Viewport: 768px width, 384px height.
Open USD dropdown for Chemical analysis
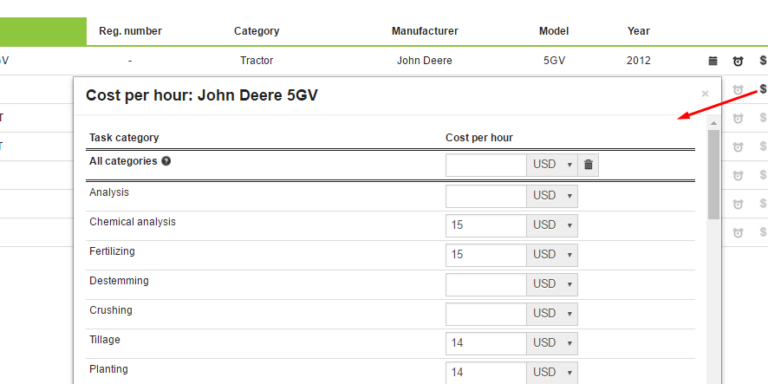pyautogui.click(x=552, y=225)
